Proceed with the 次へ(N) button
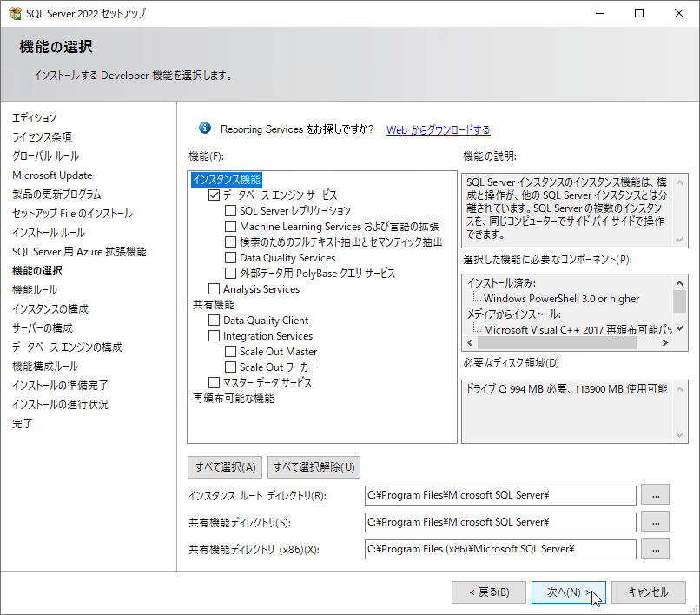The width and height of the screenshot is (700, 615). [x=568, y=592]
